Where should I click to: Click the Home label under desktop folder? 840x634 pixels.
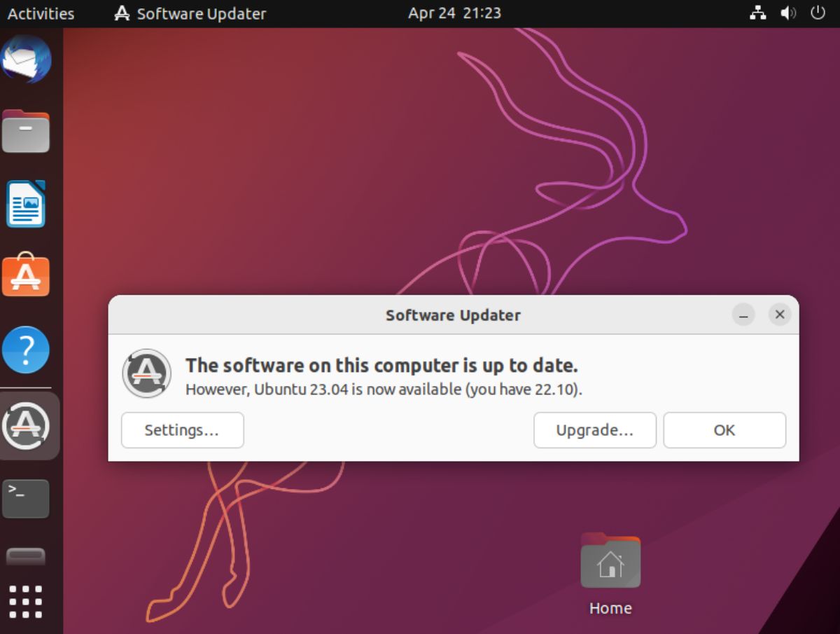click(x=610, y=608)
